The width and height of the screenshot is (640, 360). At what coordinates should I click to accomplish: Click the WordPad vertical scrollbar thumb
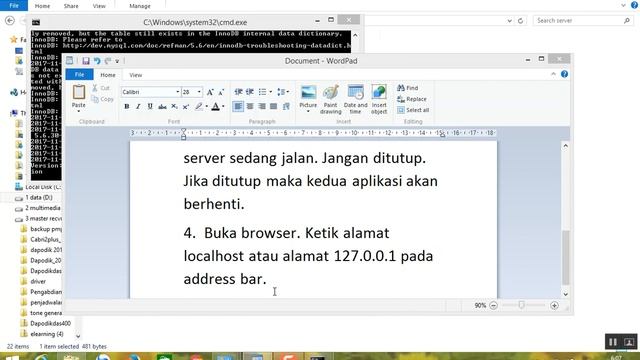point(565,257)
